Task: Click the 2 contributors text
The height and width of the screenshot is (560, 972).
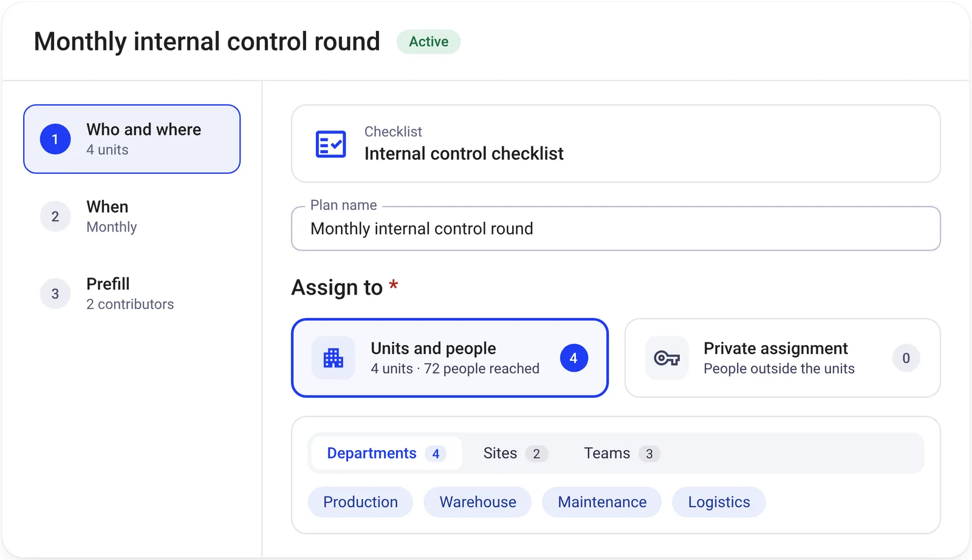Action: (130, 304)
